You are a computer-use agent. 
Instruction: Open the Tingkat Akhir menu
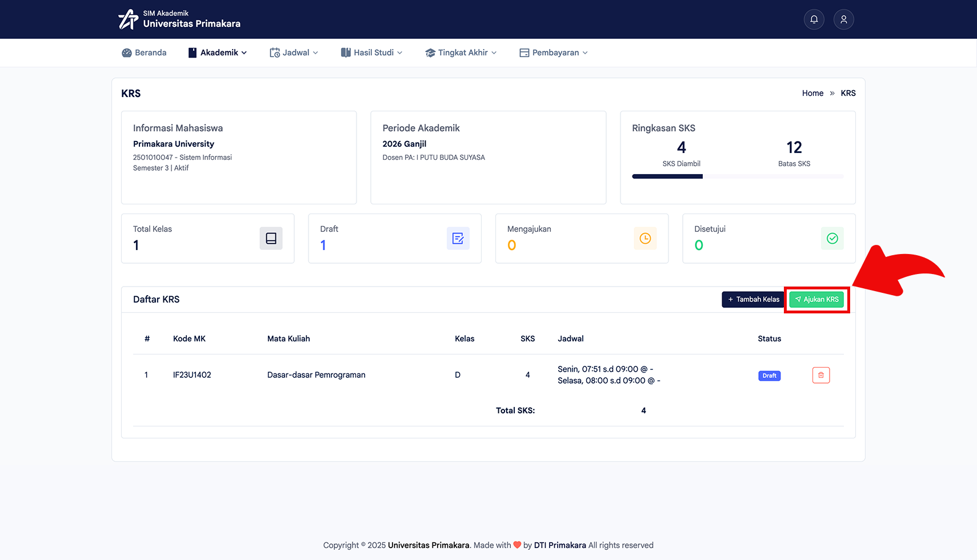[461, 53]
